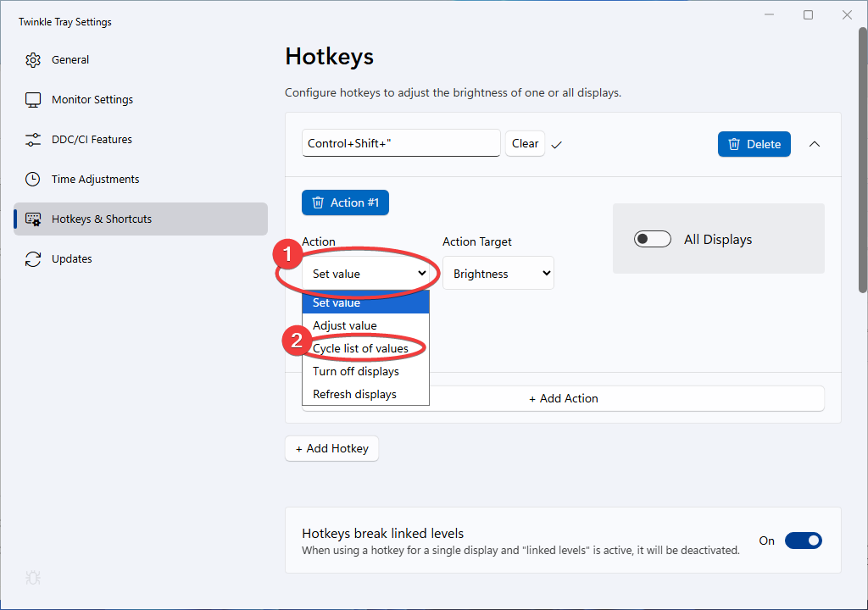Click the hotkey input field Control+Shift+"
This screenshot has width=868, height=610.
coord(401,143)
